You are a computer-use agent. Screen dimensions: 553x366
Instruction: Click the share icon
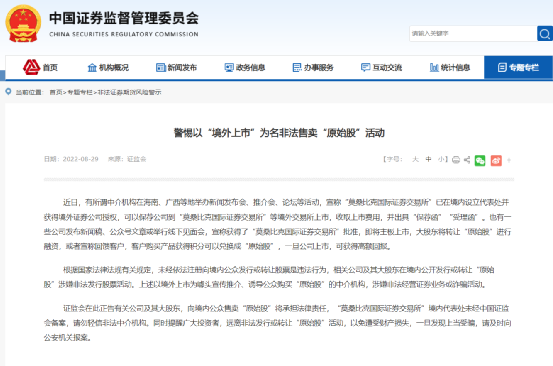467,160
